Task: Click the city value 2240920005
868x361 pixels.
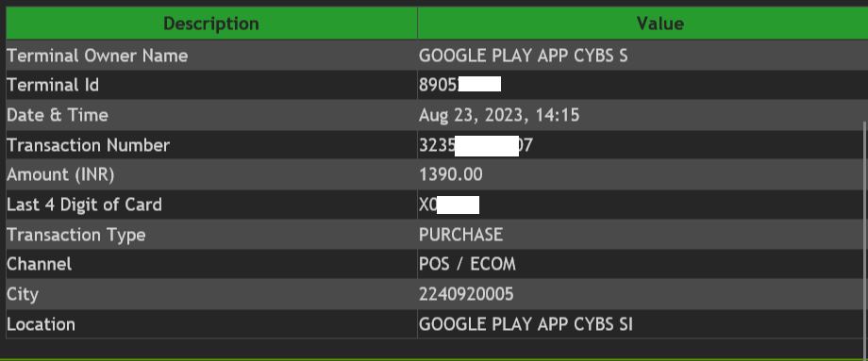Action: click(x=466, y=294)
